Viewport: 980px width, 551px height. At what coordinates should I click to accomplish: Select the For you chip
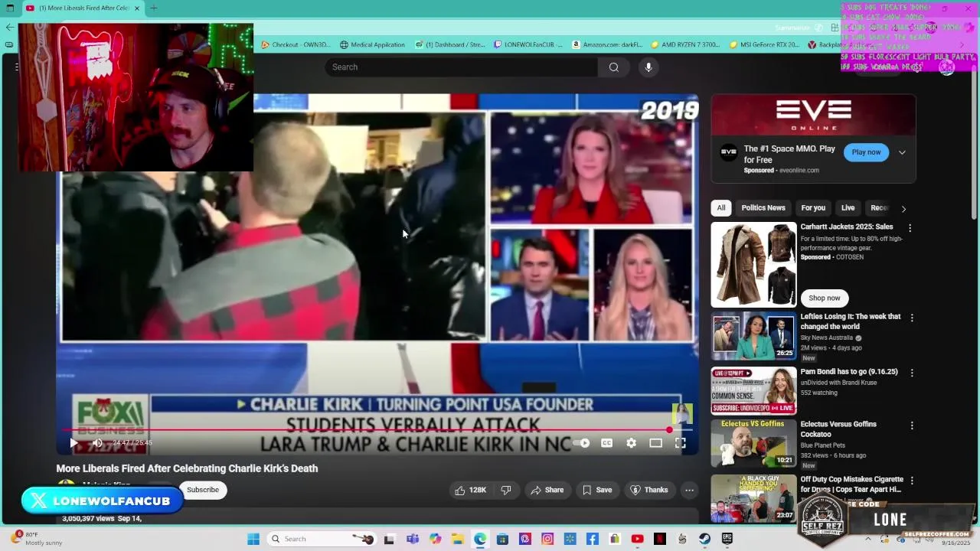pos(813,208)
